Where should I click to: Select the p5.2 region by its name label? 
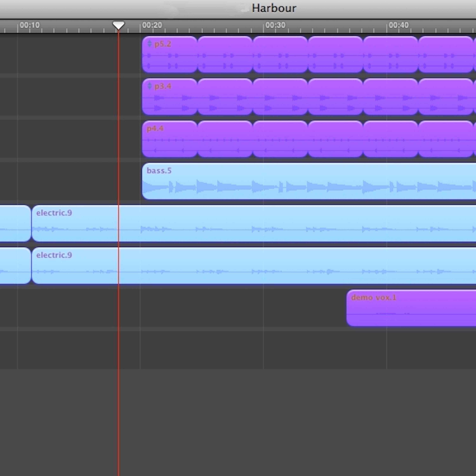click(x=163, y=44)
